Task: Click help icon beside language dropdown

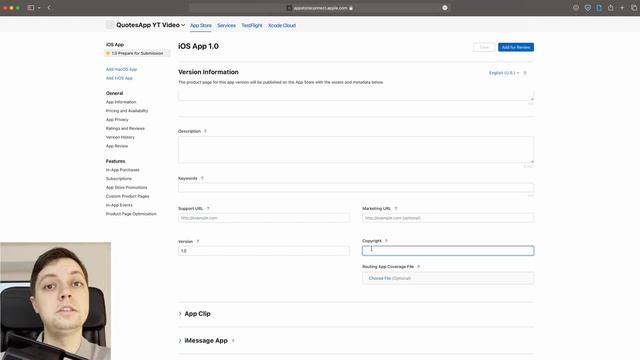Action: click(525, 73)
